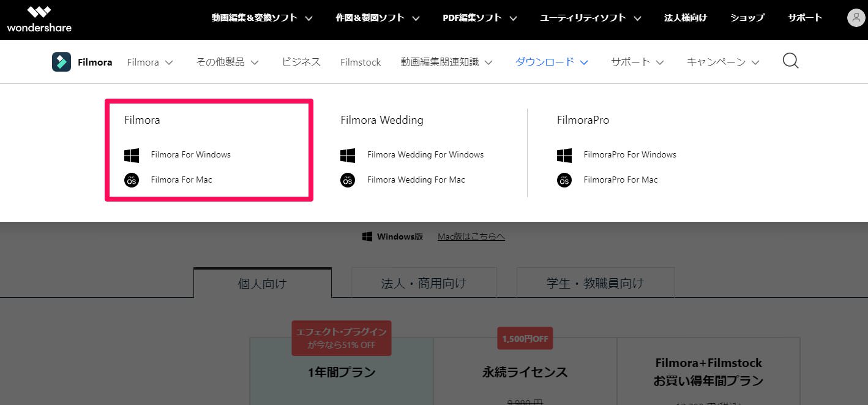The height and width of the screenshot is (405, 868).
Task: Open 法人様向け in top bar
Action: click(x=686, y=18)
